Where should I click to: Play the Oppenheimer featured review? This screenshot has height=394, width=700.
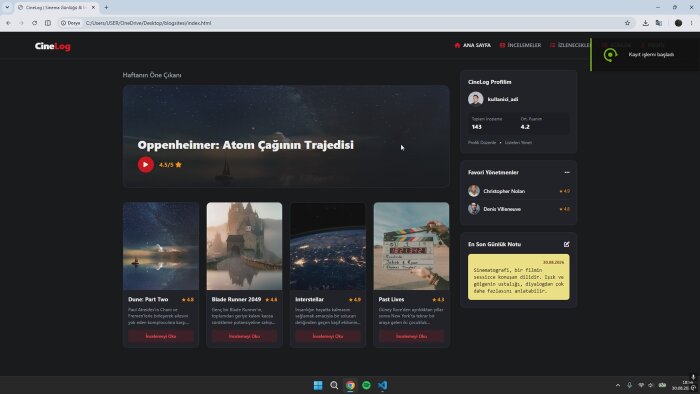[146, 165]
